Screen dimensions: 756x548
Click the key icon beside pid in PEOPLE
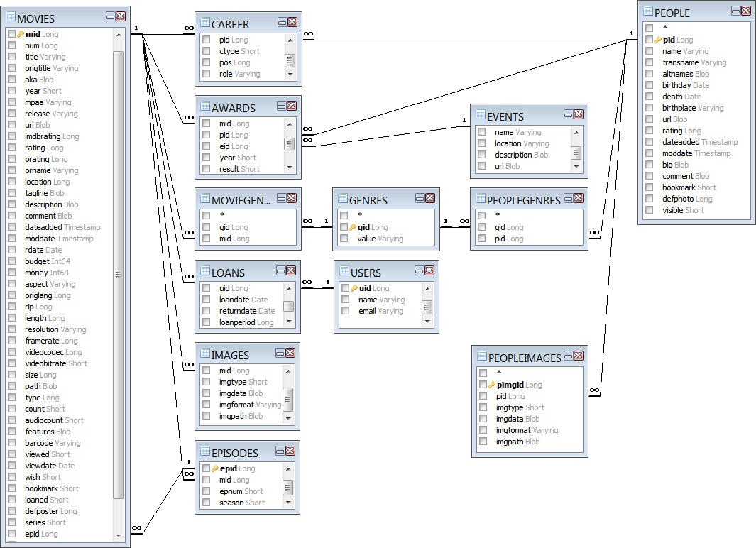pos(659,39)
